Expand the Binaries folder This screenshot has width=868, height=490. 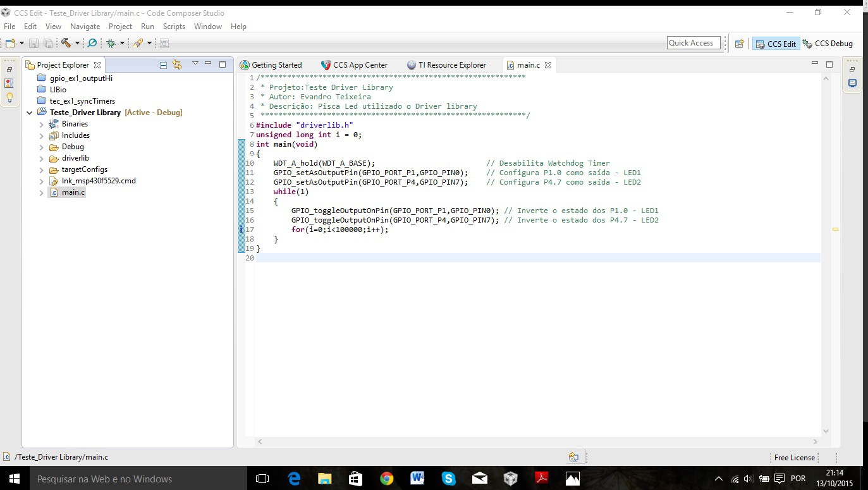pyautogui.click(x=41, y=124)
